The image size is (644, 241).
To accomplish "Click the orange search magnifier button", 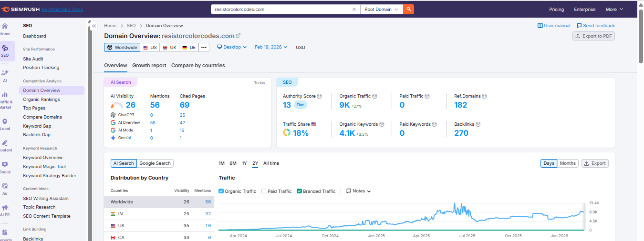I will pos(408,9).
